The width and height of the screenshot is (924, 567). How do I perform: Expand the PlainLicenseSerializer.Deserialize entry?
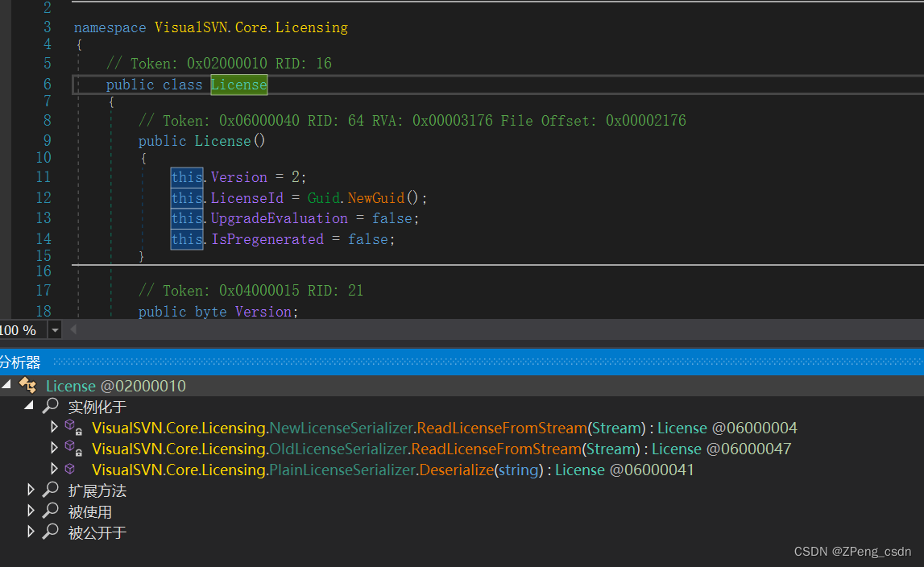click(54, 470)
